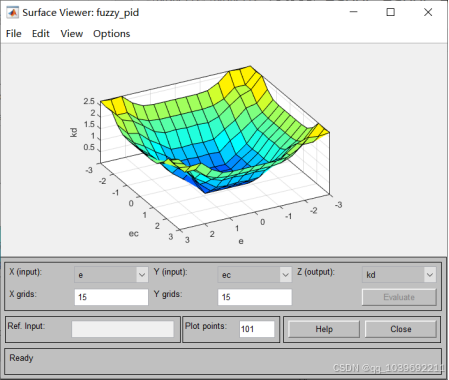The image size is (449, 380).
Task: Expand the Z (output) dropdown showing kd
Action: [399, 275]
